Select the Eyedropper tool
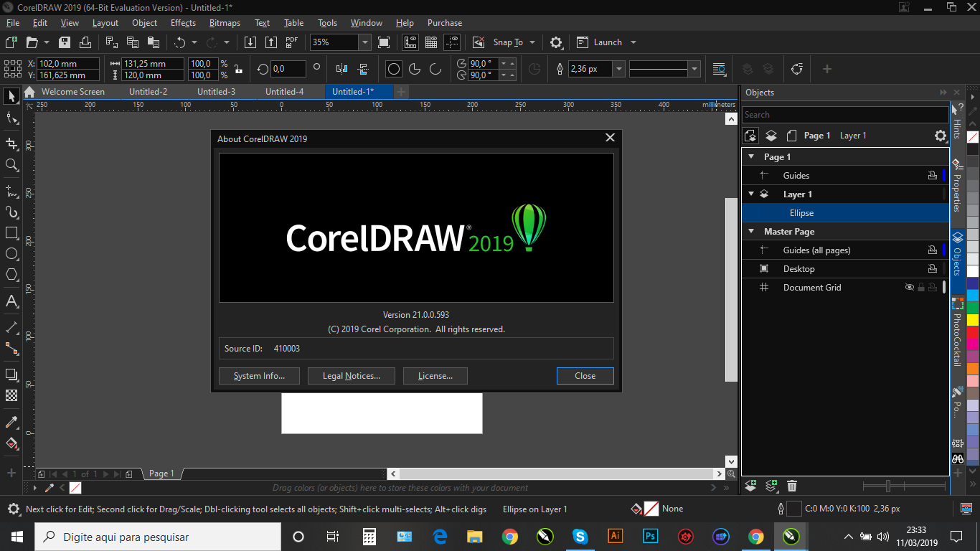 (x=11, y=422)
